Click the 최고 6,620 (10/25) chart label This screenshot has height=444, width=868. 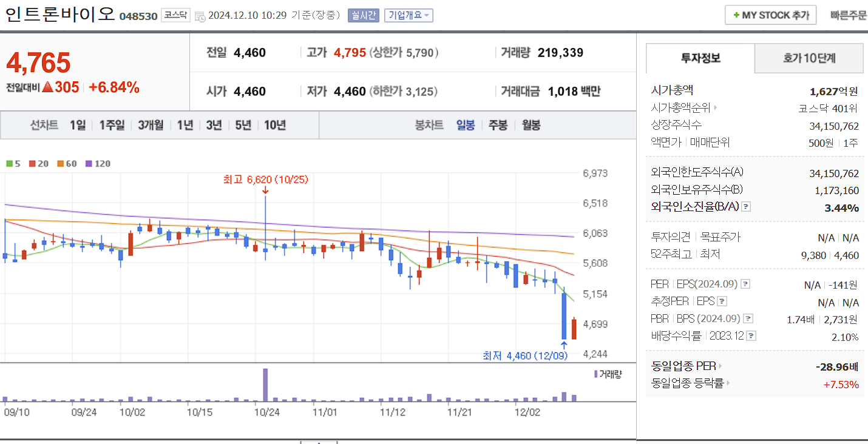click(266, 180)
